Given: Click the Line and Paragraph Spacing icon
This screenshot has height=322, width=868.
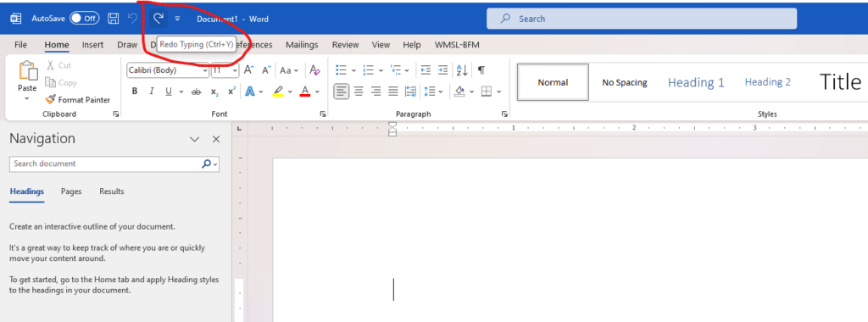Looking at the screenshot, I should pos(430,92).
